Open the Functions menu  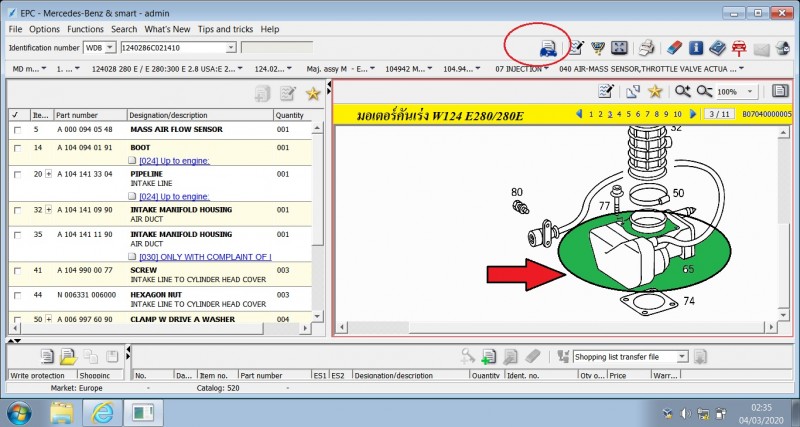[x=85, y=29]
